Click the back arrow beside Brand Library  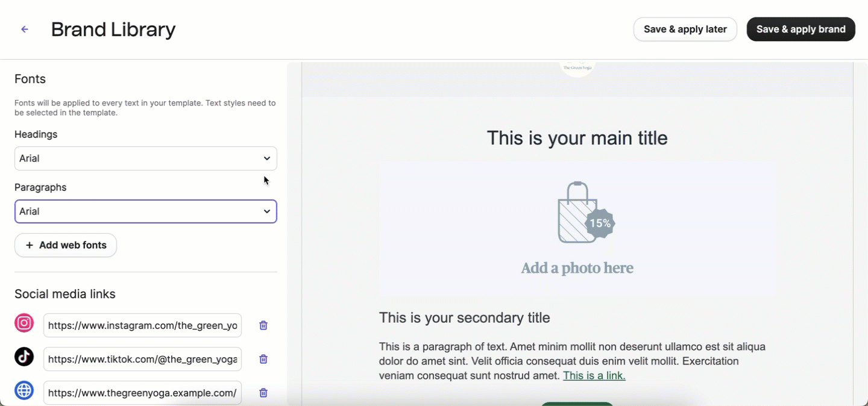25,29
